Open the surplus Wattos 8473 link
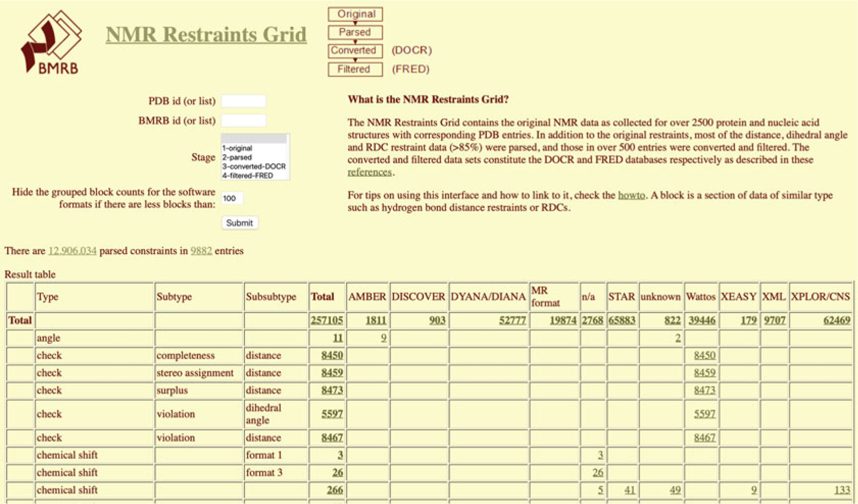858x504 pixels. point(705,390)
